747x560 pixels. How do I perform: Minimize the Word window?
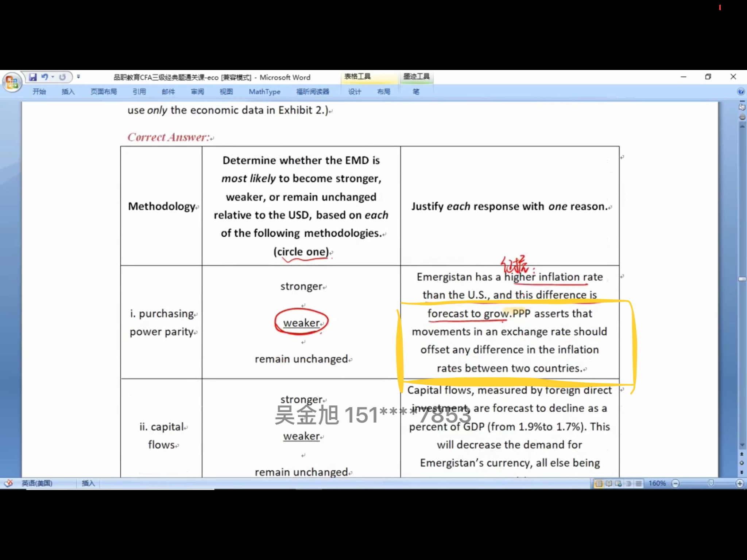pos(684,77)
